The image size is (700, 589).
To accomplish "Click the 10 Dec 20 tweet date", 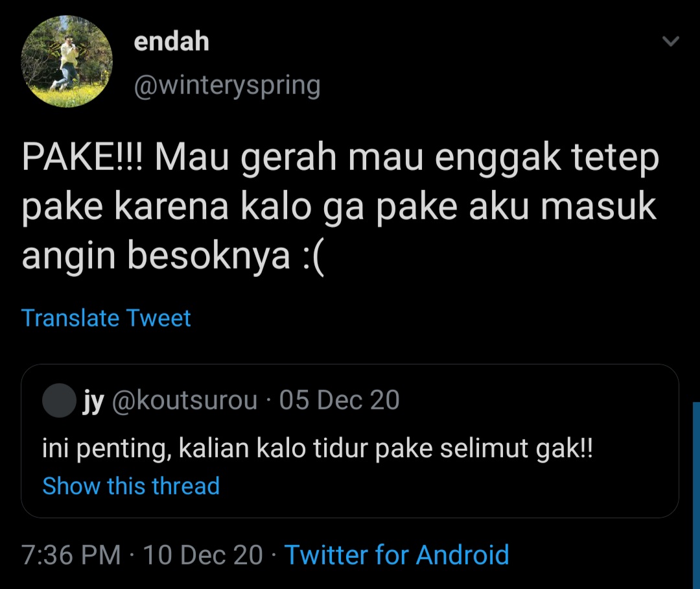I will 203,555.
